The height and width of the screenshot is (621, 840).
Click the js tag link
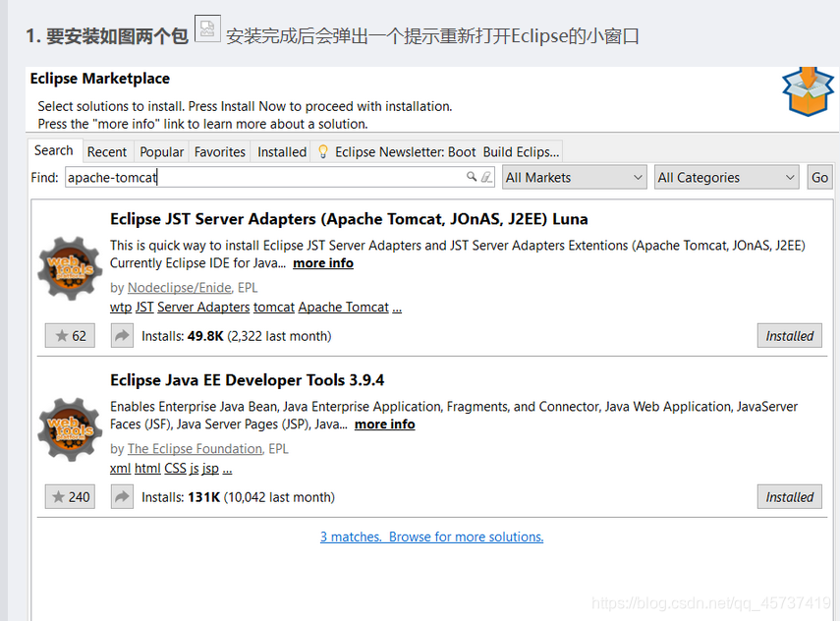pyautogui.click(x=194, y=469)
